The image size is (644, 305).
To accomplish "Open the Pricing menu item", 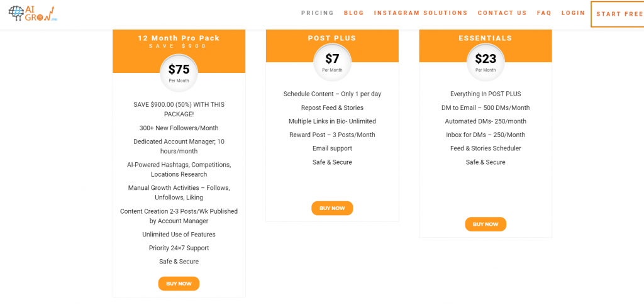I will (x=318, y=13).
